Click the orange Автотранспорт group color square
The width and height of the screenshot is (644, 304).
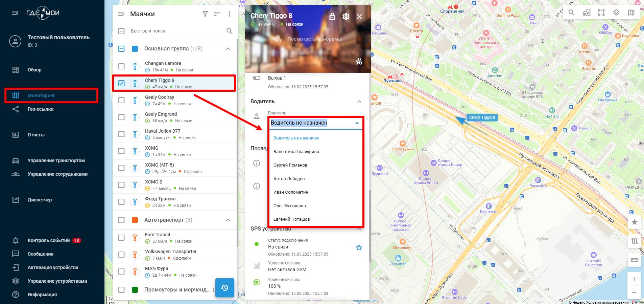tap(135, 220)
